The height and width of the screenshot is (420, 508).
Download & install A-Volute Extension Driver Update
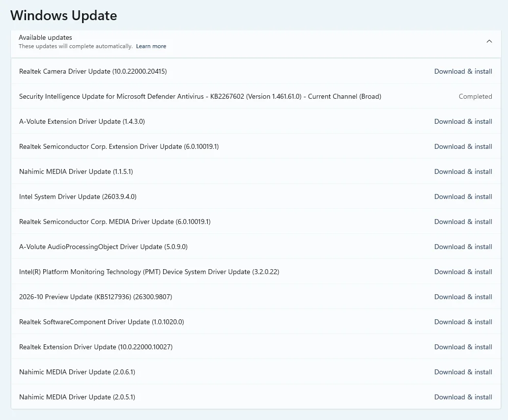(x=463, y=122)
